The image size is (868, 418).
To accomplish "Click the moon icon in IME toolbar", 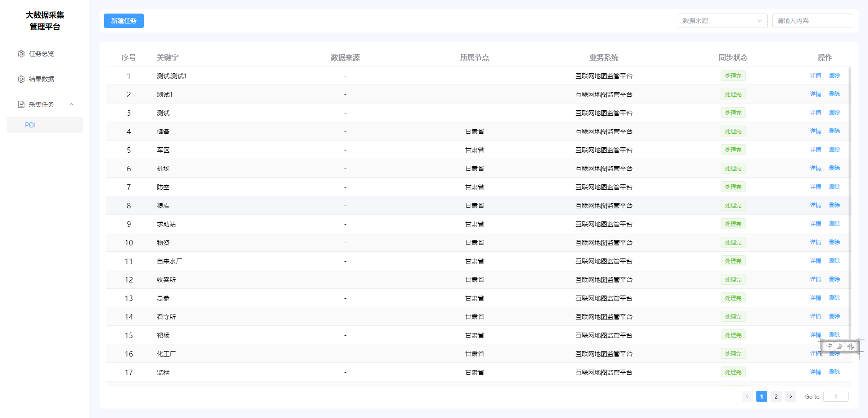I will click(840, 347).
